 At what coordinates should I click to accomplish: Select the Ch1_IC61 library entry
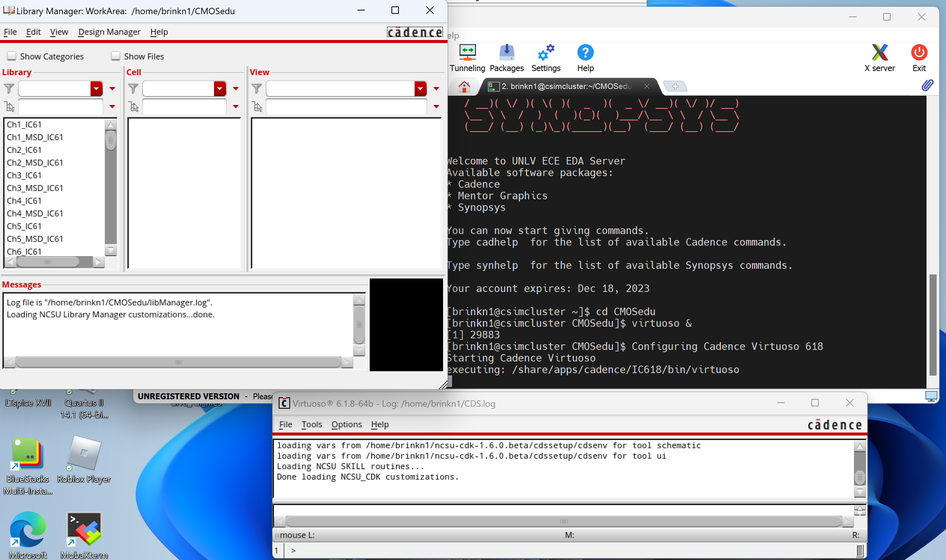(x=24, y=124)
